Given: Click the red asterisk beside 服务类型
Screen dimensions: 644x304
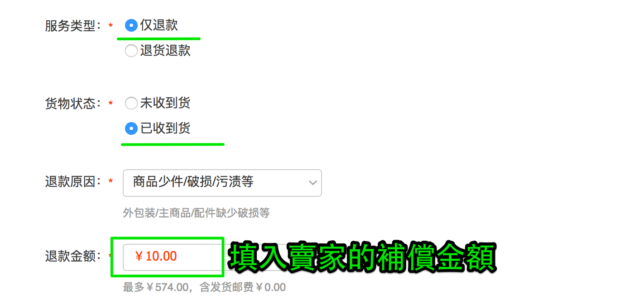Looking at the screenshot, I should coord(111,26).
